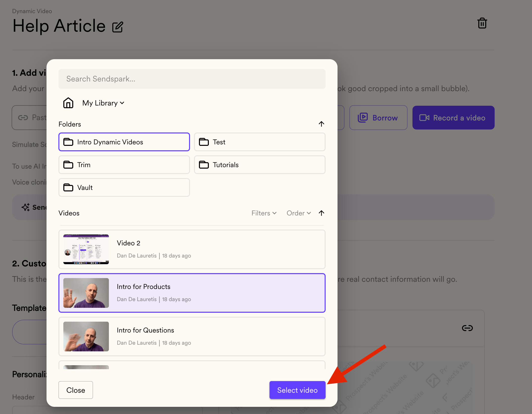The image size is (532, 414).
Task: Click the Record a video button
Action: pos(454,118)
